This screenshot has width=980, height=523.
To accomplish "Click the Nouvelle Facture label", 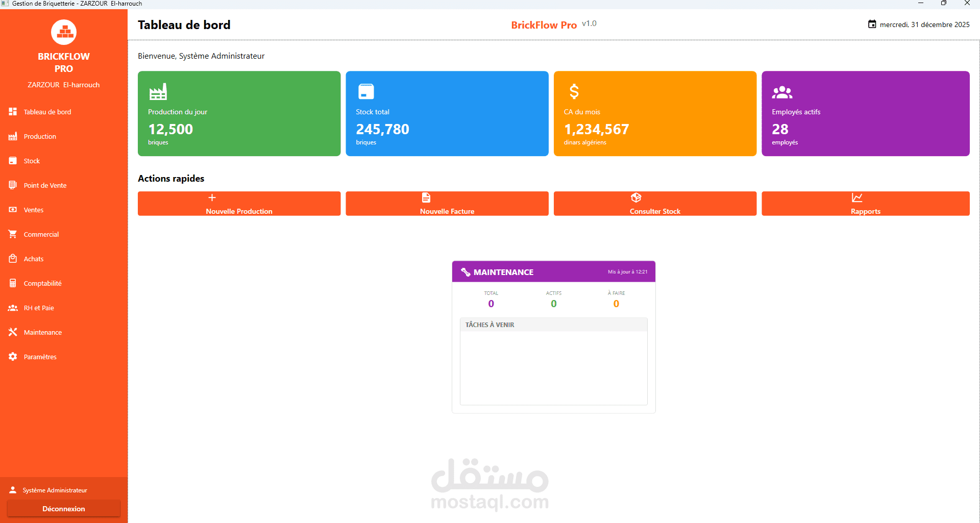I will tap(447, 211).
